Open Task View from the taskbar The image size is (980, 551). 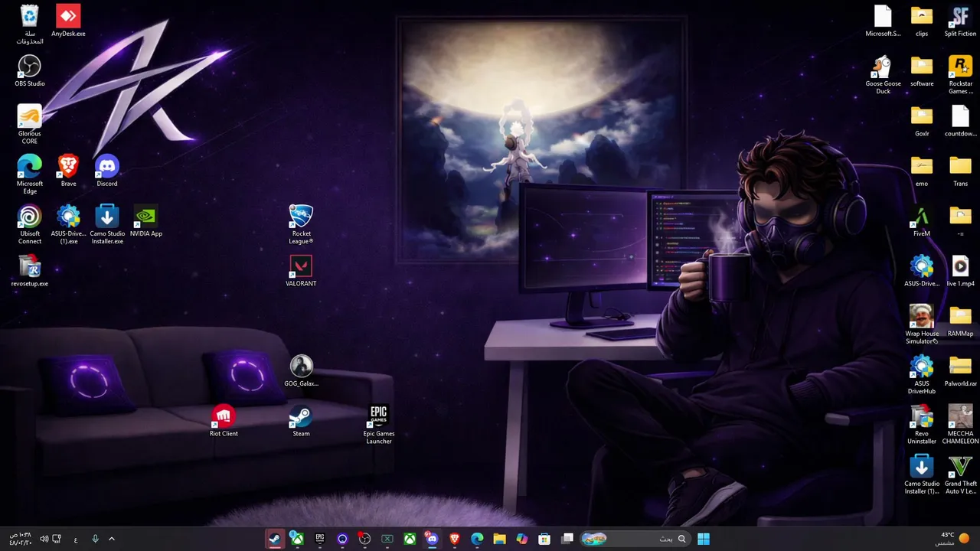click(x=567, y=539)
